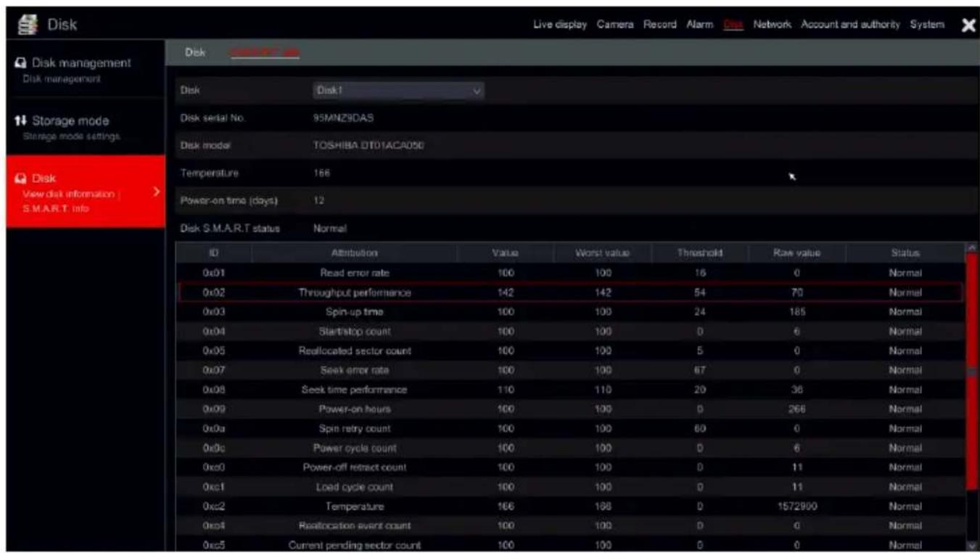Select the Seek error rate row
The image size is (980, 553).
[571, 370]
